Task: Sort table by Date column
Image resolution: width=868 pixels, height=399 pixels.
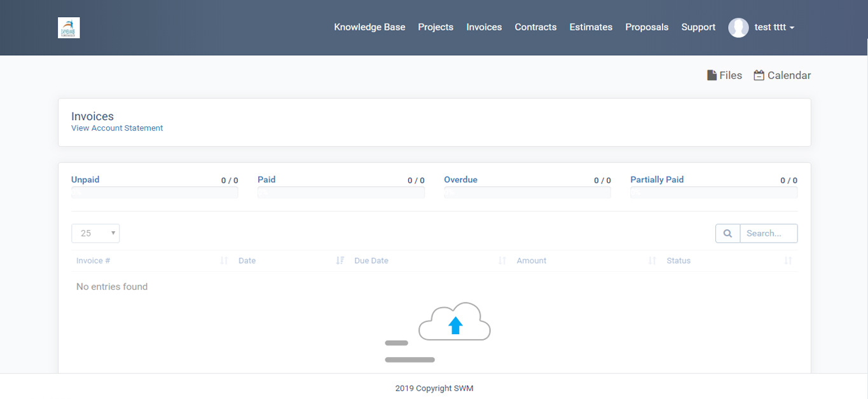Action: [x=247, y=260]
